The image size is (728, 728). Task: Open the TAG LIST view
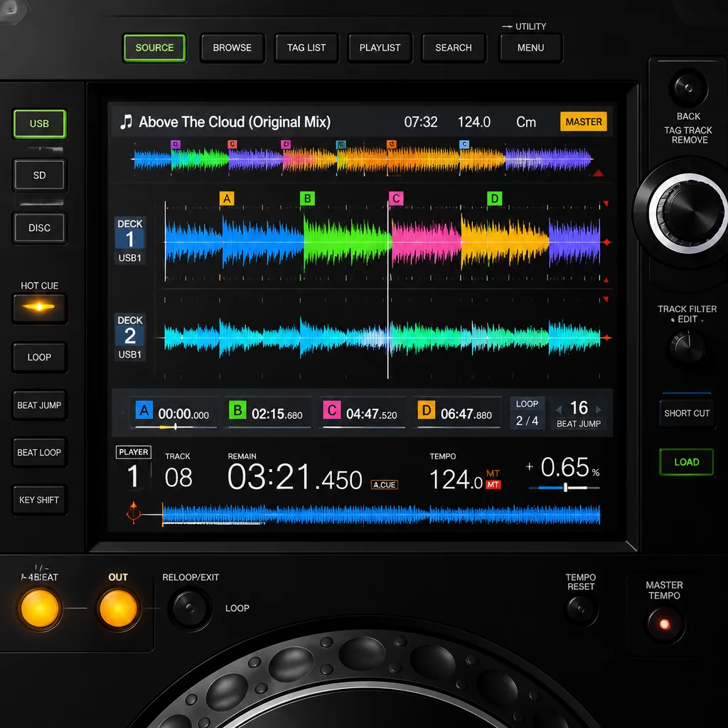pyautogui.click(x=306, y=48)
